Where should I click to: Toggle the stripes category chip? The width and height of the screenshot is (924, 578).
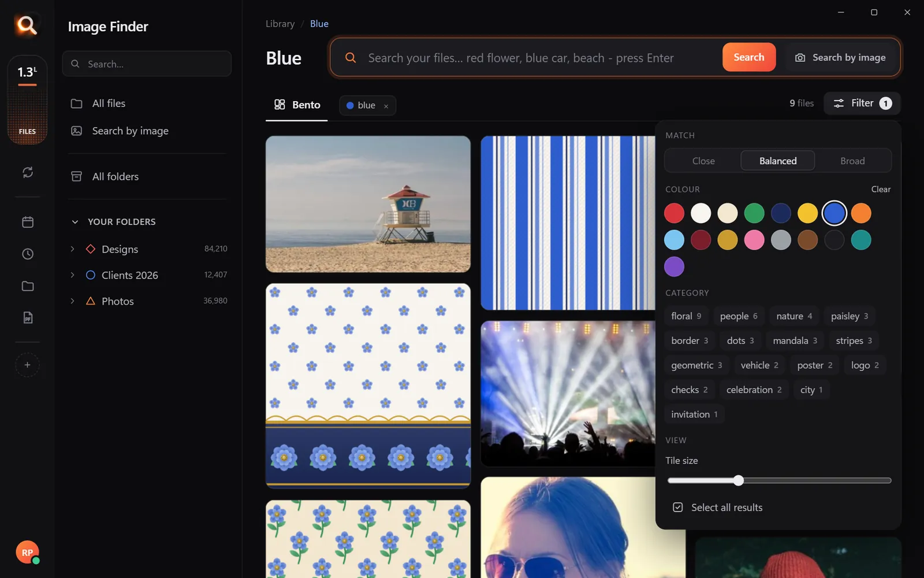pyautogui.click(x=854, y=341)
